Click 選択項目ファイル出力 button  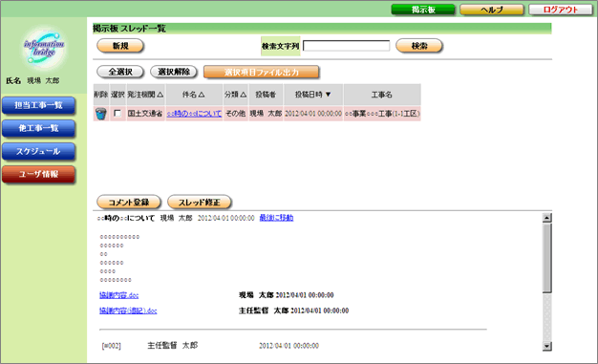click(261, 72)
